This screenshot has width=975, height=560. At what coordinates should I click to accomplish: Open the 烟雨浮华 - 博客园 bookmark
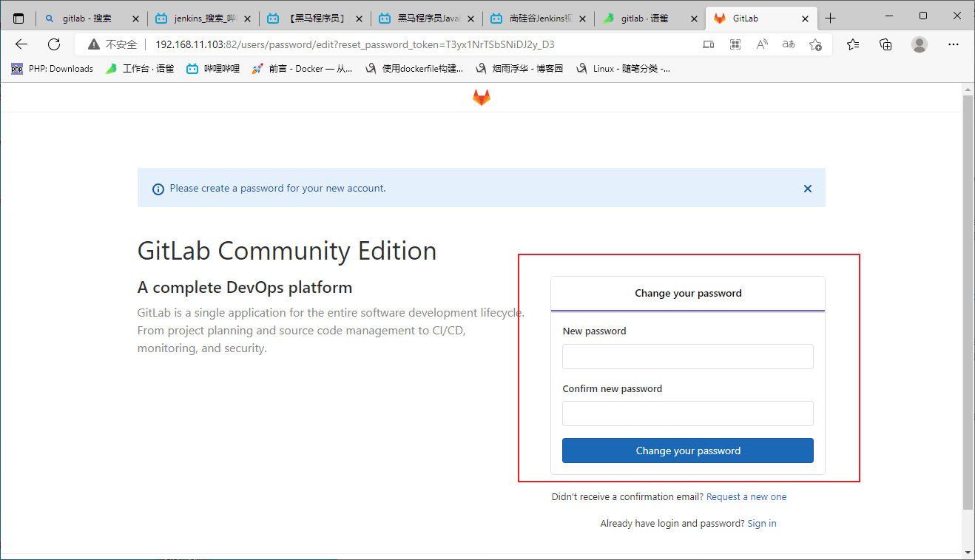tap(519, 69)
